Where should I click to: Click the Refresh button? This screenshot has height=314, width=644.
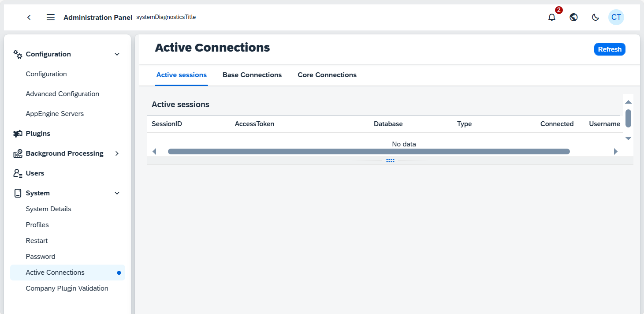coord(610,49)
